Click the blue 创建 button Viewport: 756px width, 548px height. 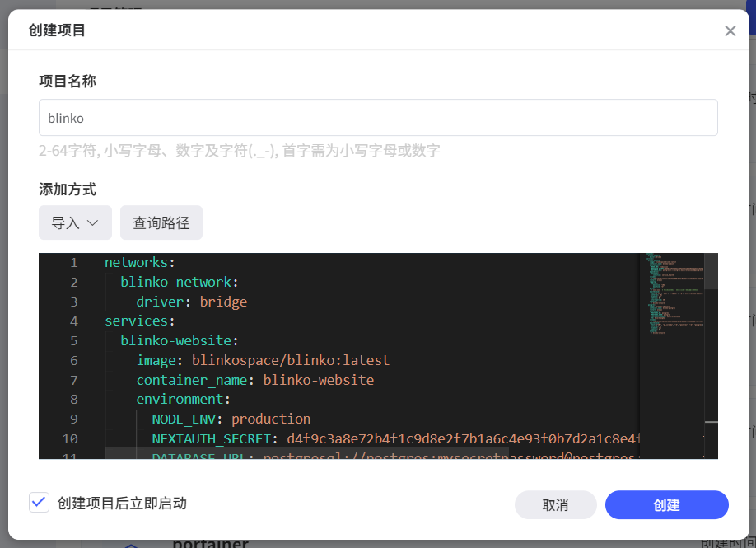coord(667,505)
